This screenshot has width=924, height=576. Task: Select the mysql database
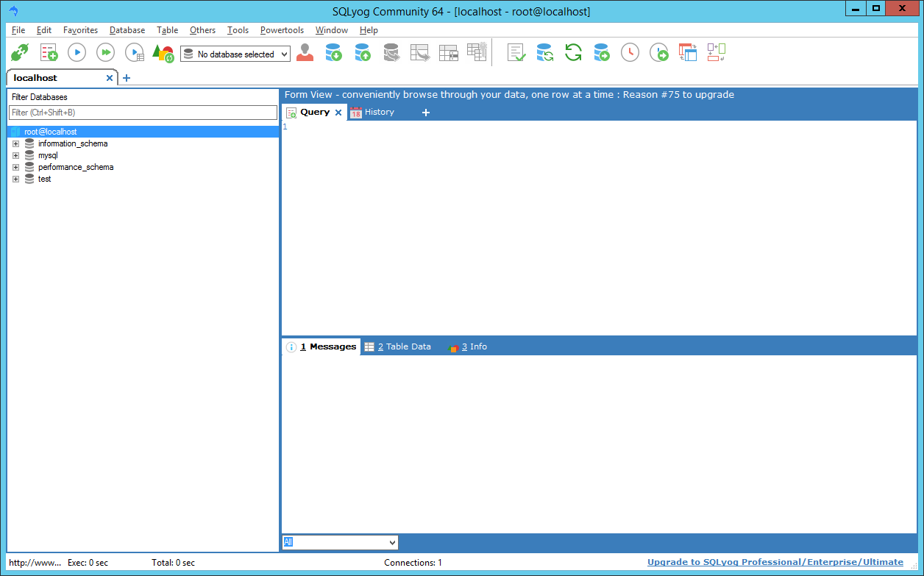(48, 156)
